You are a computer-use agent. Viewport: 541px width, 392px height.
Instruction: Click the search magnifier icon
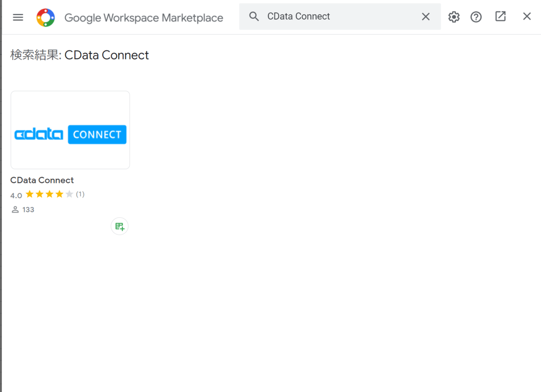pos(254,17)
